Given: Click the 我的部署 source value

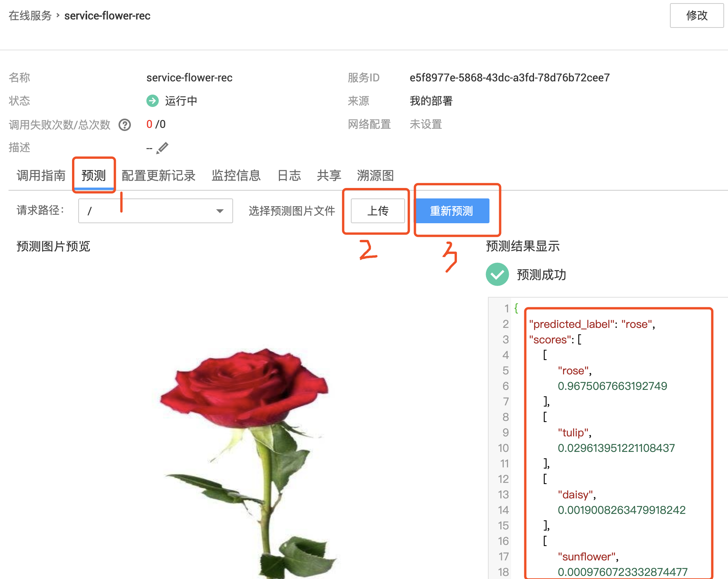Looking at the screenshot, I should coord(431,101).
